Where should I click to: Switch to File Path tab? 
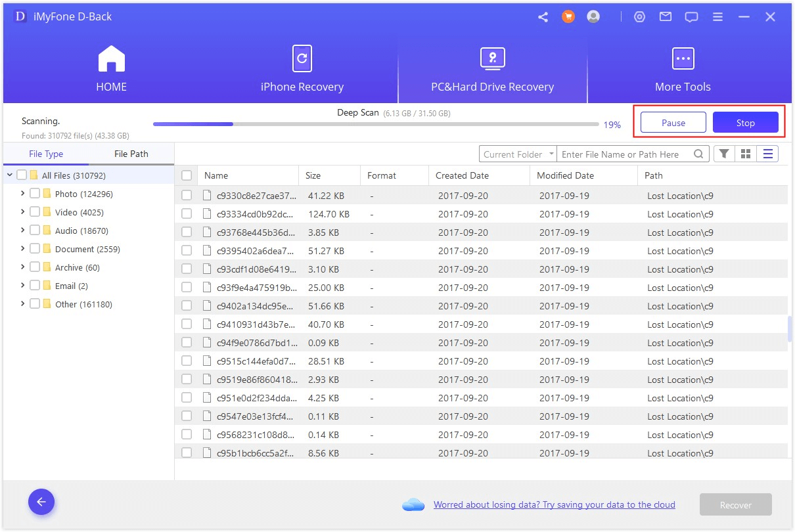(x=131, y=154)
